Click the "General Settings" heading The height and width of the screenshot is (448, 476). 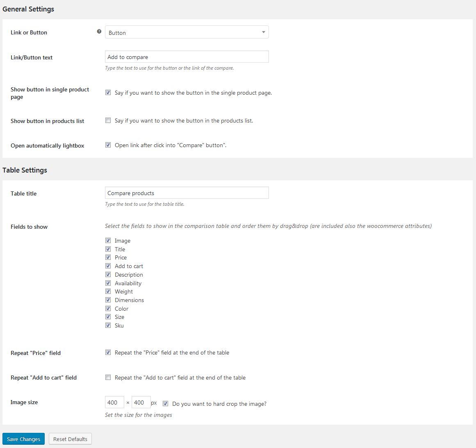click(x=28, y=9)
